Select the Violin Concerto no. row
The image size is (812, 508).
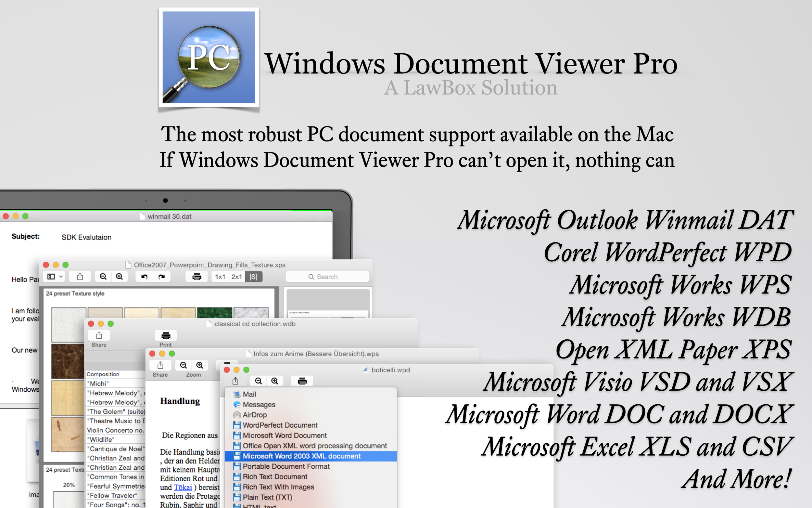click(x=115, y=430)
